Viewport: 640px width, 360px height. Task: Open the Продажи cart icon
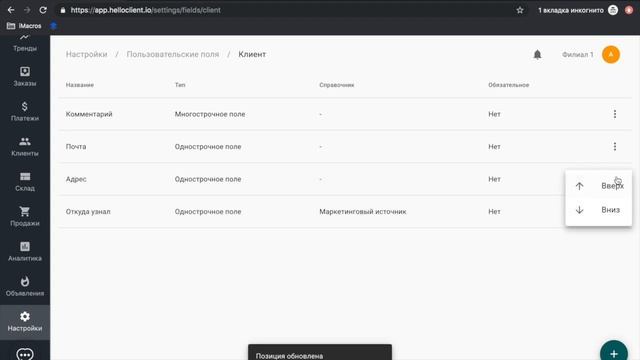click(25, 211)
